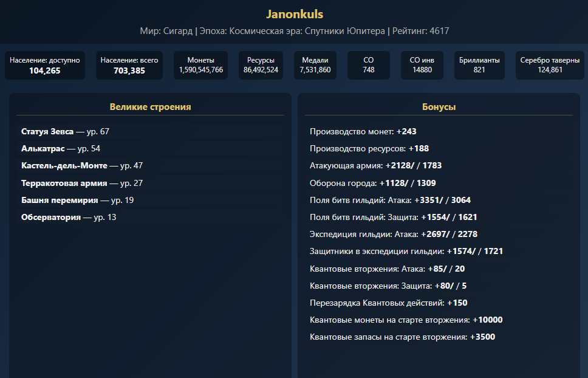Select the Производство монет bonus row
Image resolution: width=588 pixels, height=378 pixels.
pos(439,132)
